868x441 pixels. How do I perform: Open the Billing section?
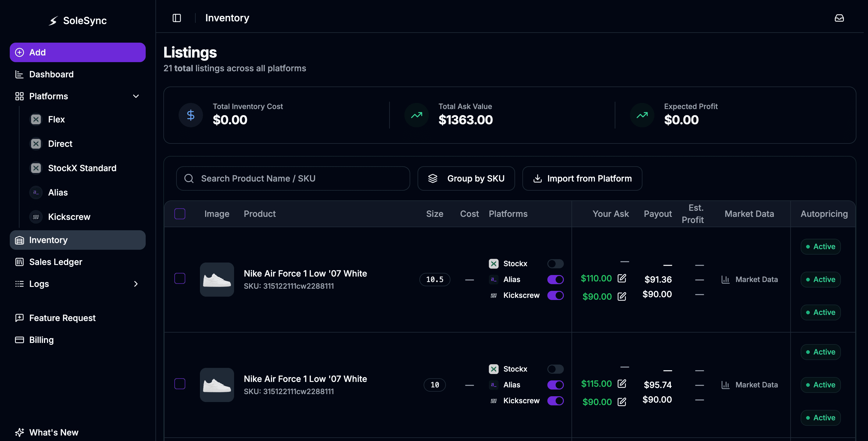(77, 340)
